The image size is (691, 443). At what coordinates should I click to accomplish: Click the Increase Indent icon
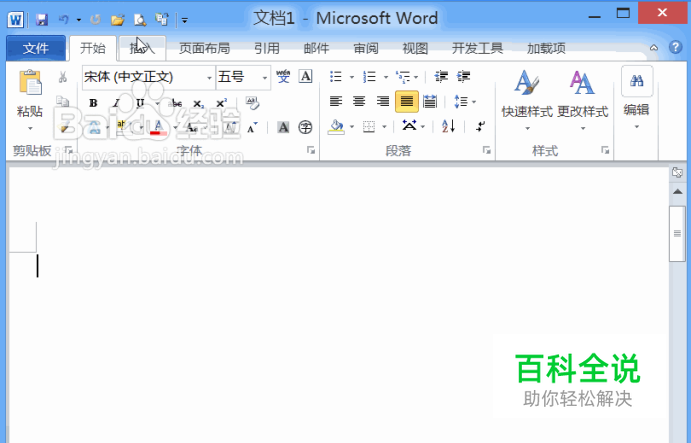(x=463, y=77)
